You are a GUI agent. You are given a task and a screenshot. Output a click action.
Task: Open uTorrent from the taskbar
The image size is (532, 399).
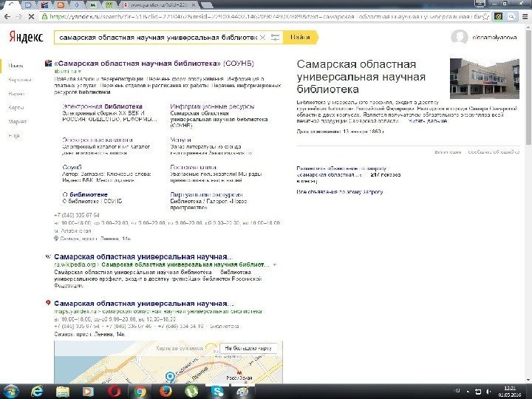[x=191, y=392]
